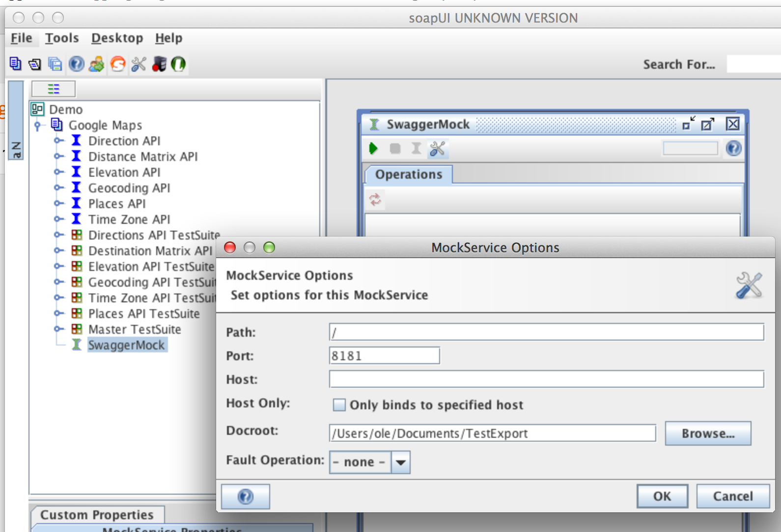Viewport: 781px width, 532px height.
Task: Click the Search For input box
Action: point(753,64)
